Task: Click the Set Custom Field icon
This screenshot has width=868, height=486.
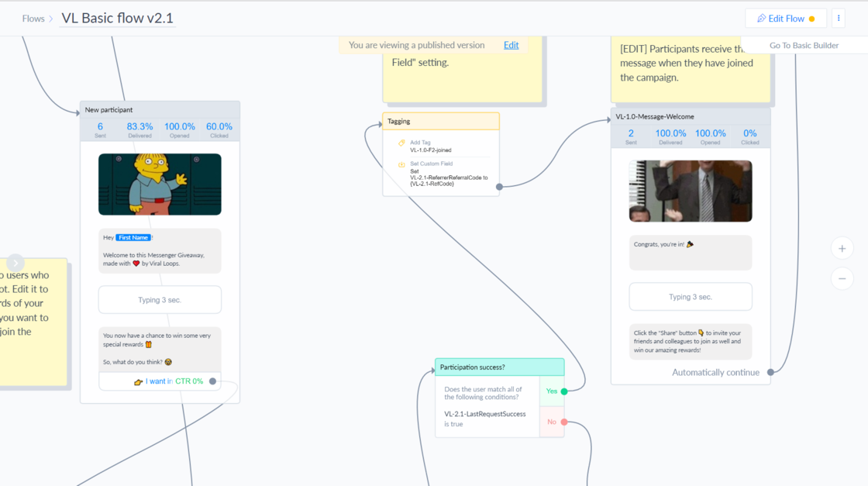Action: click(x=401, y=164)
